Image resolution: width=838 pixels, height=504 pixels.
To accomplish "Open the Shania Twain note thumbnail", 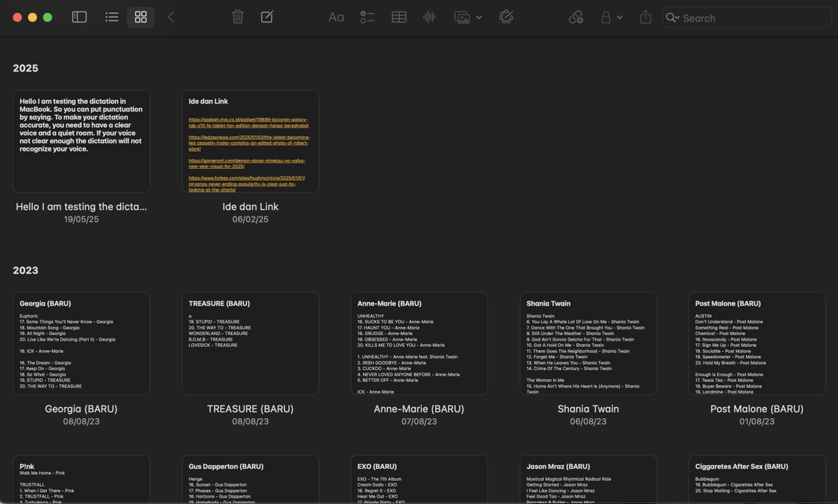I will (x=589, y=343).
